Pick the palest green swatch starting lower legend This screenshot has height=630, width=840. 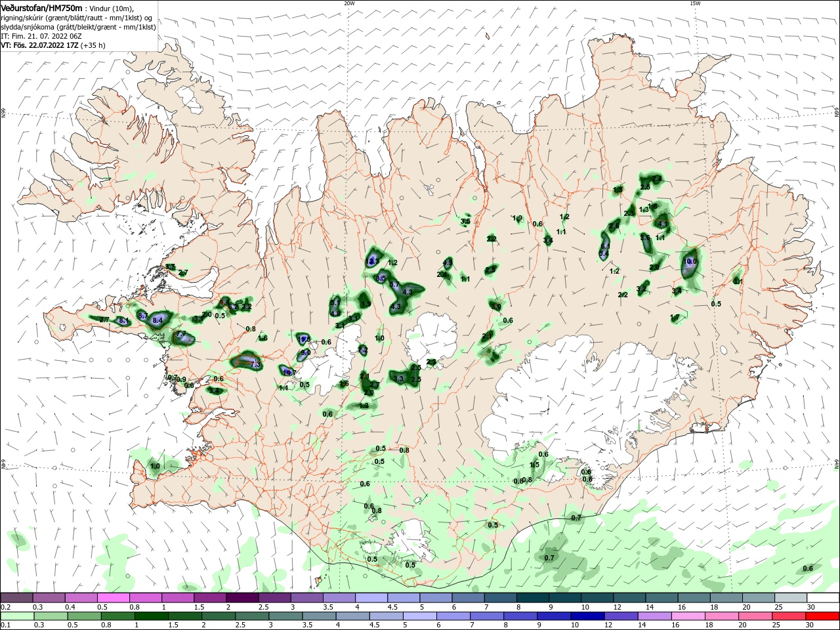(16, 616)
